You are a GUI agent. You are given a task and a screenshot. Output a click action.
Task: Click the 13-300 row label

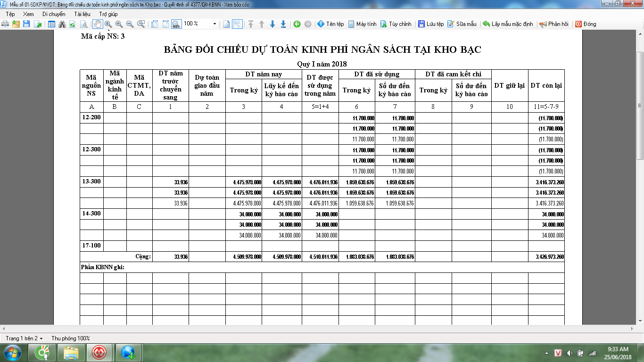point(91,181)
